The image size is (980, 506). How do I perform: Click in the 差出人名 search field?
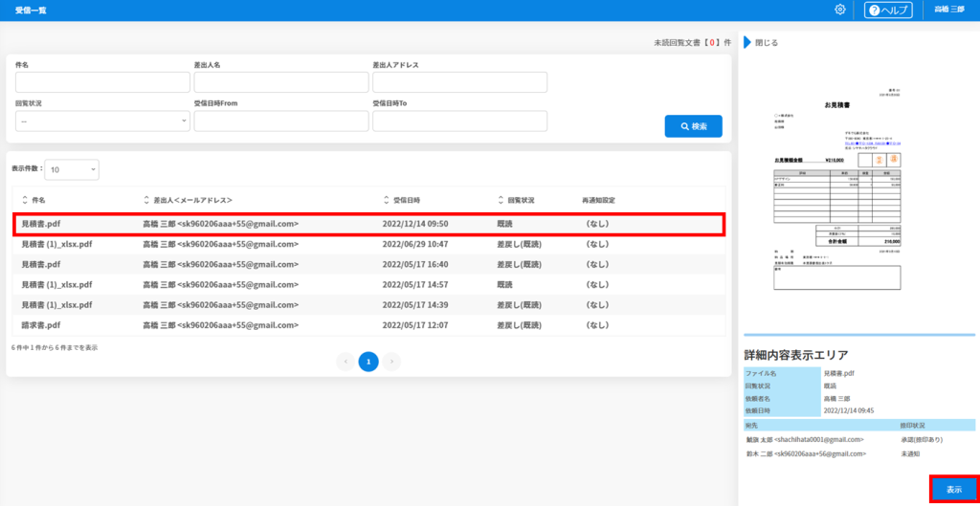[281, 82]
